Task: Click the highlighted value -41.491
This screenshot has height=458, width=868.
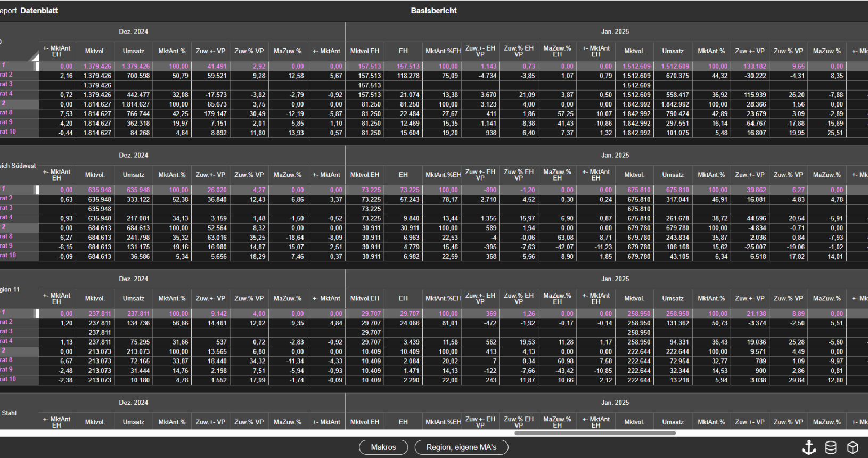Action: point(211,67)
